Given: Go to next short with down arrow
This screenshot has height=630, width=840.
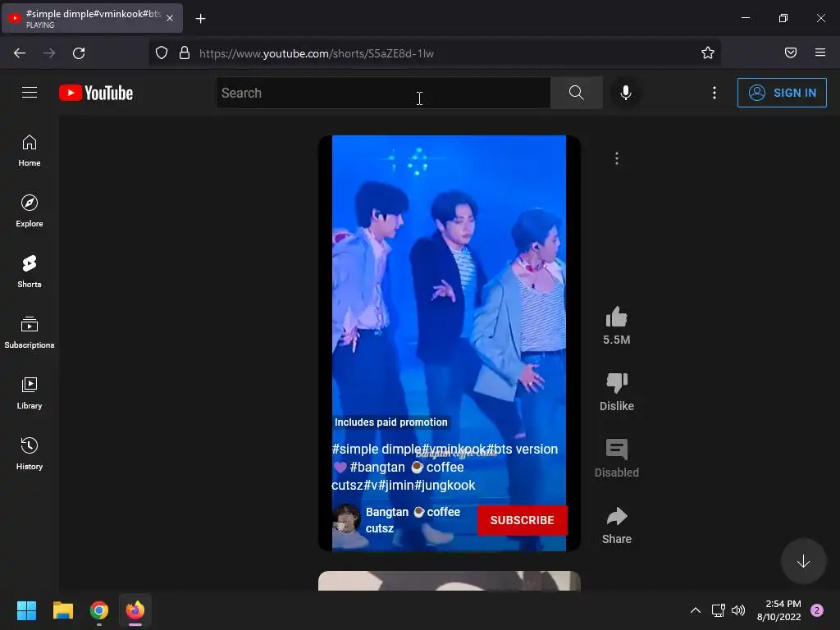Looking at the screenshot, I should point(803,561).
